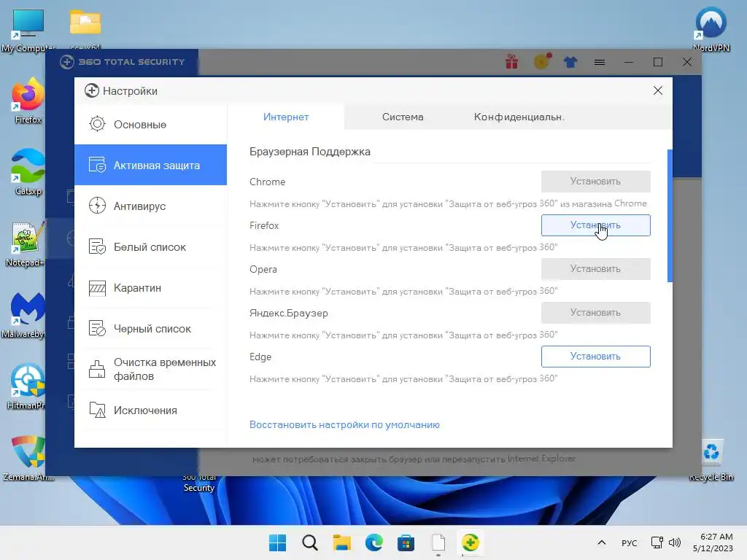Click the network tray icon

click(x=657, y=542)
